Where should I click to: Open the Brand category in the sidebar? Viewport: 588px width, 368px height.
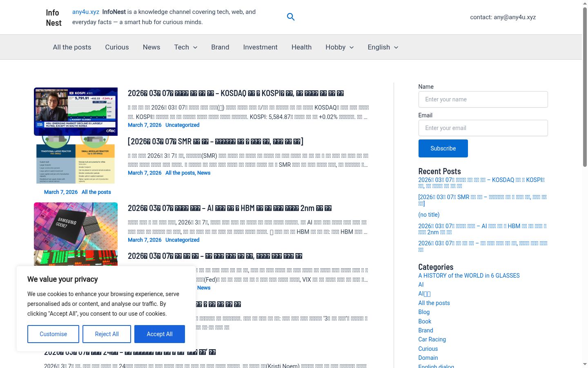tap(425, 330)
